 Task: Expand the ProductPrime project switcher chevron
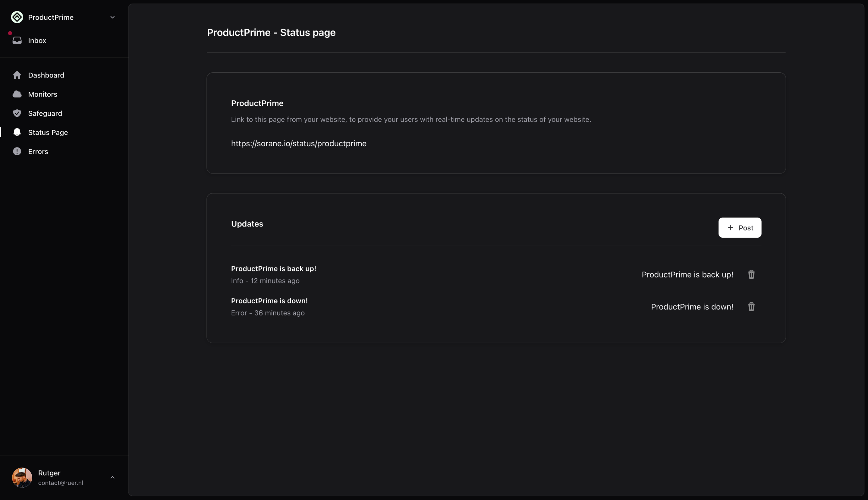pos(112,17)
